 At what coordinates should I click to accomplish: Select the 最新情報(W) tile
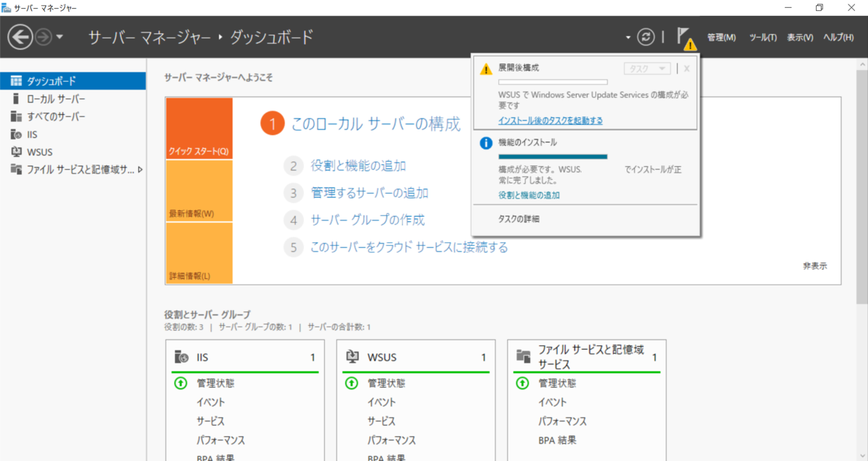pyautogui.click(x=199, y=191)
